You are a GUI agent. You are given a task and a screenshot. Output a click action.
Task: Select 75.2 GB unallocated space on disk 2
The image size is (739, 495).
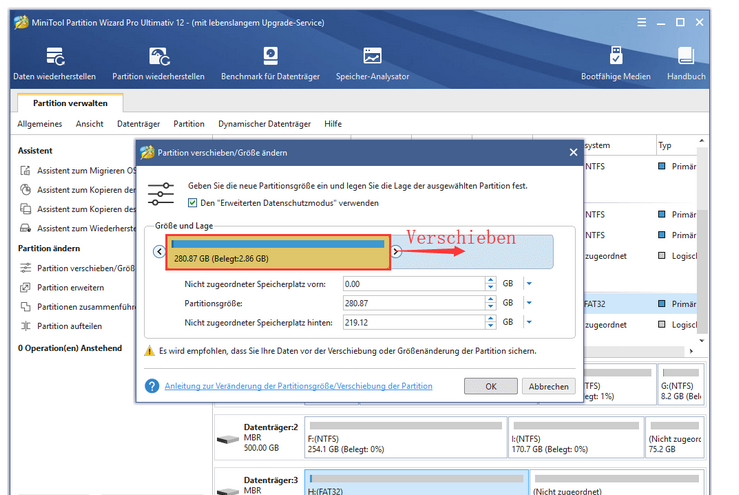coord(675,437)
